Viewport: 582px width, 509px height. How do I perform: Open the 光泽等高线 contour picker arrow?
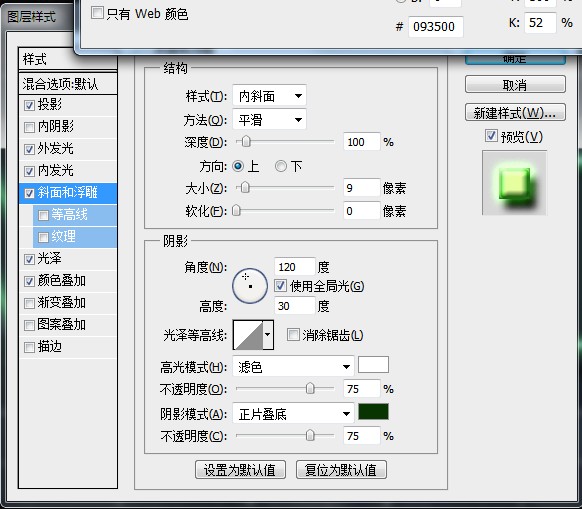268,335
